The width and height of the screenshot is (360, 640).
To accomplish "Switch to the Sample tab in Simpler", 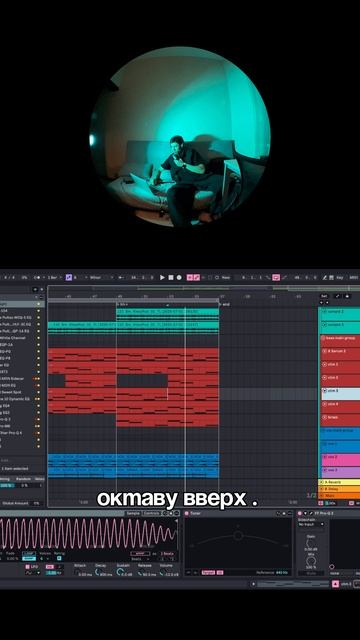I will click(133, 513).
